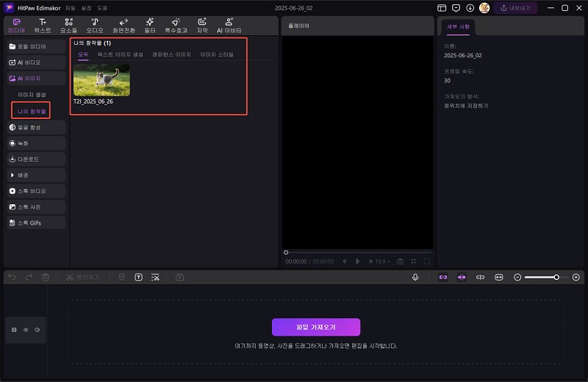The width and height of the screenshot is (588, 382).
Task: Open the AI 아바타 tab
Action: point(229,26)
